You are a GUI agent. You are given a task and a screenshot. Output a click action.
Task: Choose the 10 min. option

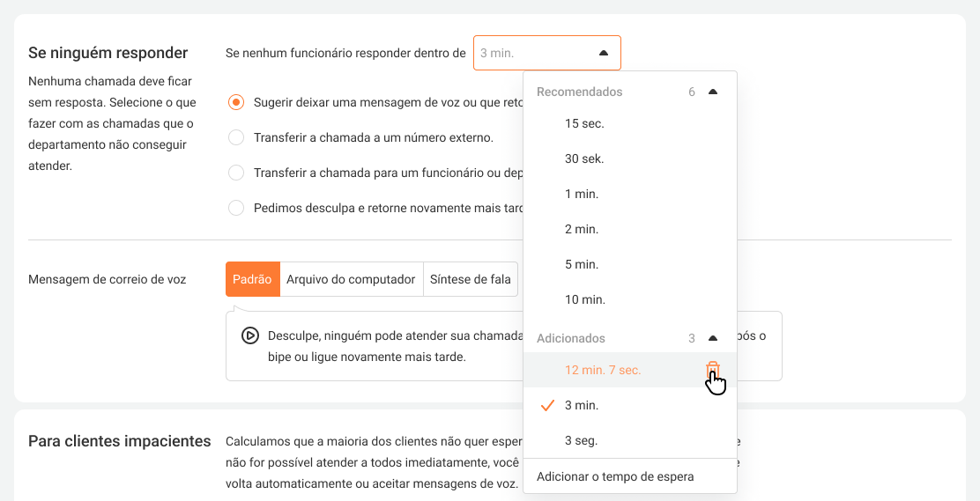(585, 299)
